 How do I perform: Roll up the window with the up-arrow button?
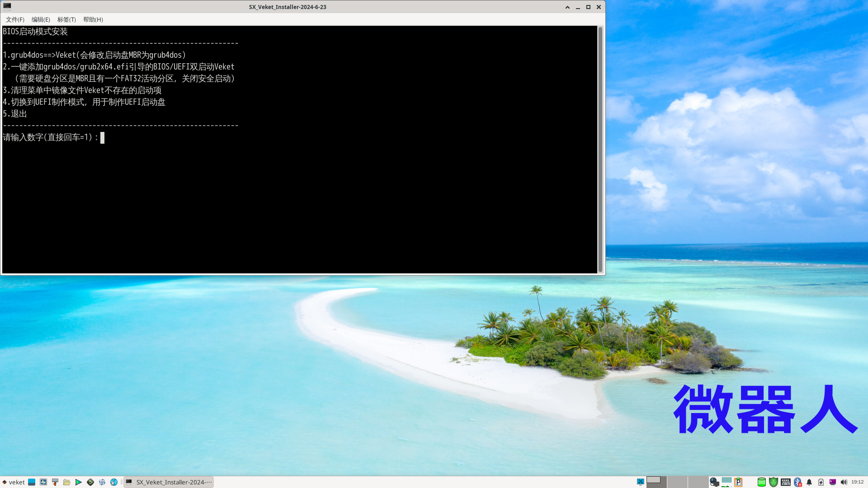[x=567, y=7]
